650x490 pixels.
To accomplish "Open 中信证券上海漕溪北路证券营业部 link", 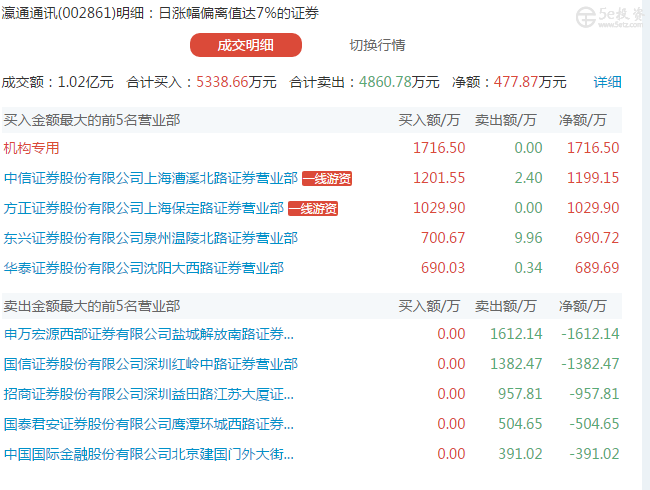I will pyautogui.click(x=151, y=178).
